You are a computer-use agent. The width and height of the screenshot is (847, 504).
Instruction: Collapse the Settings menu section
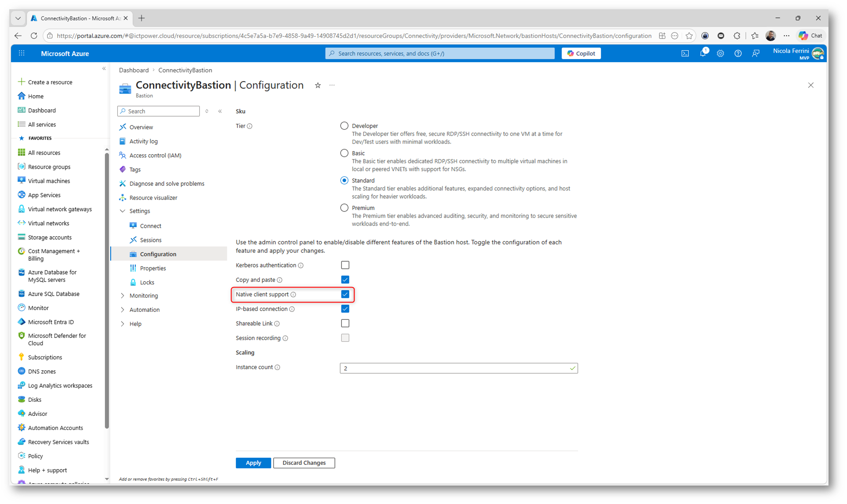(123, 211)
